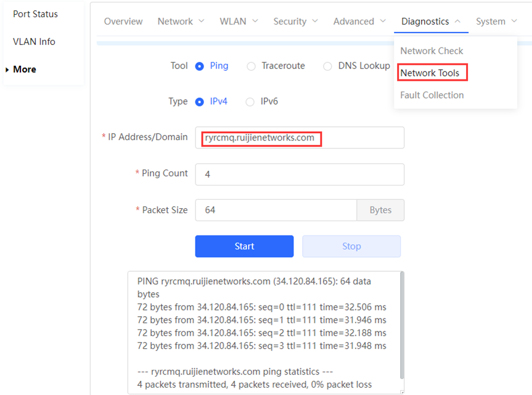
Task: Switch type to IPv6
Action: 250,102
